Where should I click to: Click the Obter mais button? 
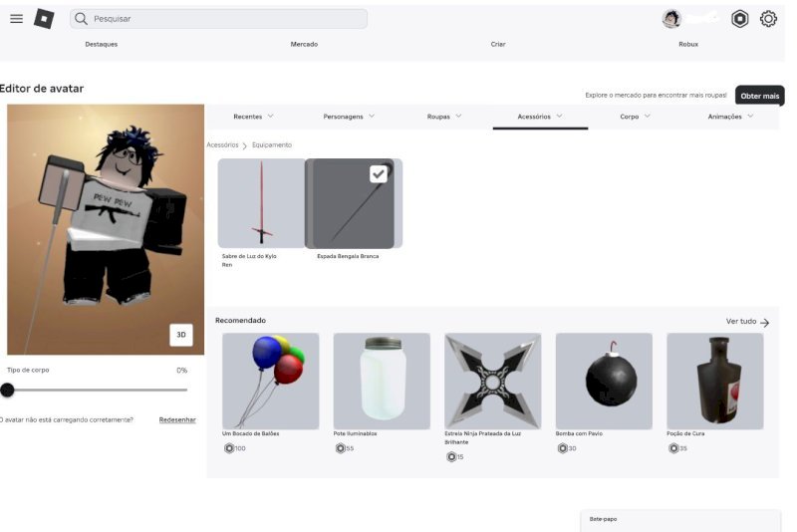[x=759, y=96]
